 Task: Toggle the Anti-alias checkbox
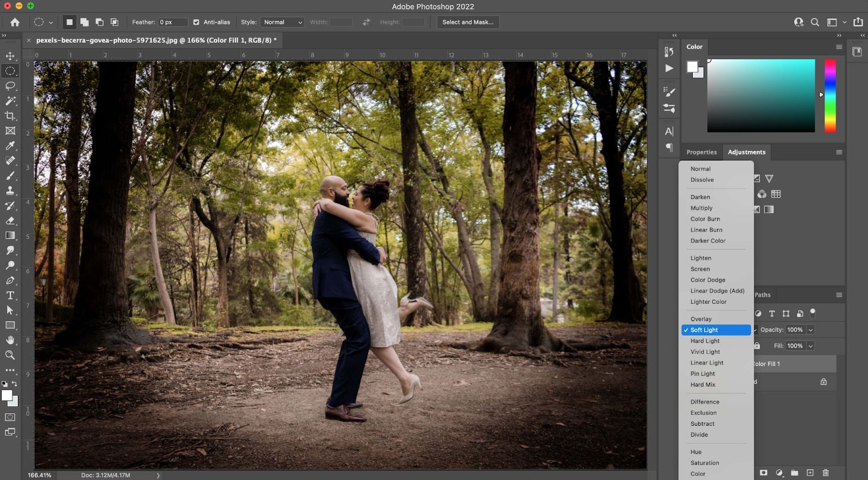[196, 22]
